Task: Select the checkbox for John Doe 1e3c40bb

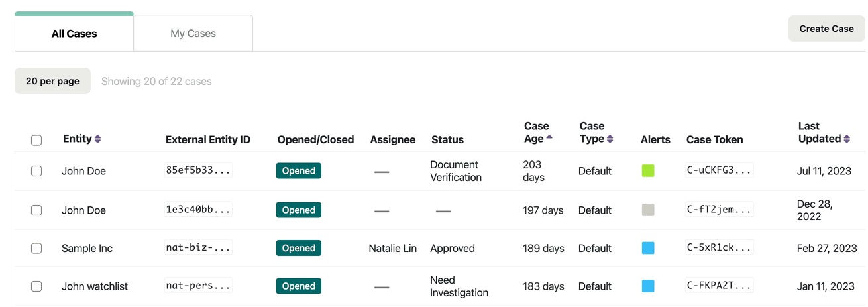Action: point(36,210)
